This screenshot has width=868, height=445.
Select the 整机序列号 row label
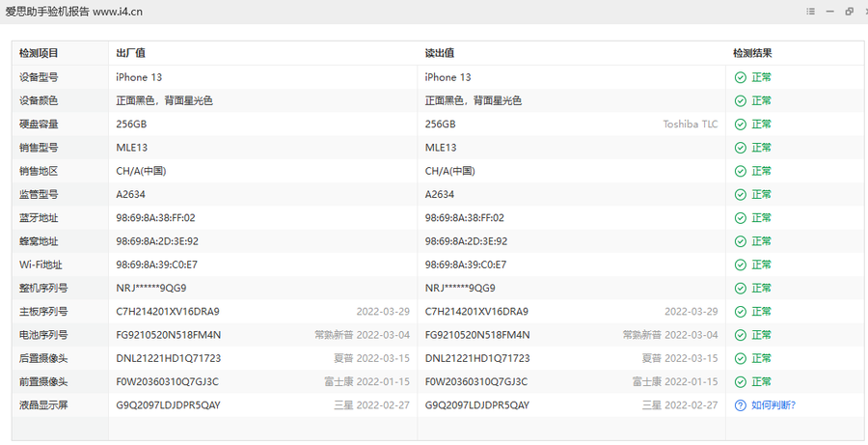43,289
